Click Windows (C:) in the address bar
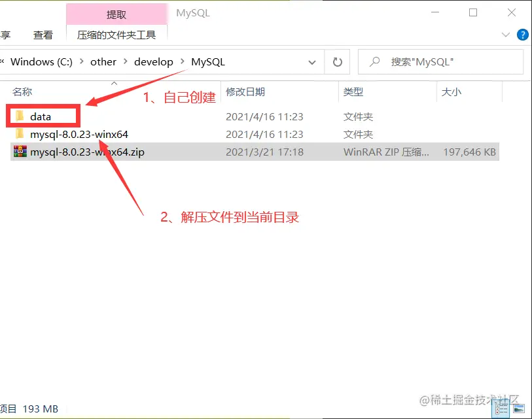Viewport: 532px width, 419px height. click(41, 62)
